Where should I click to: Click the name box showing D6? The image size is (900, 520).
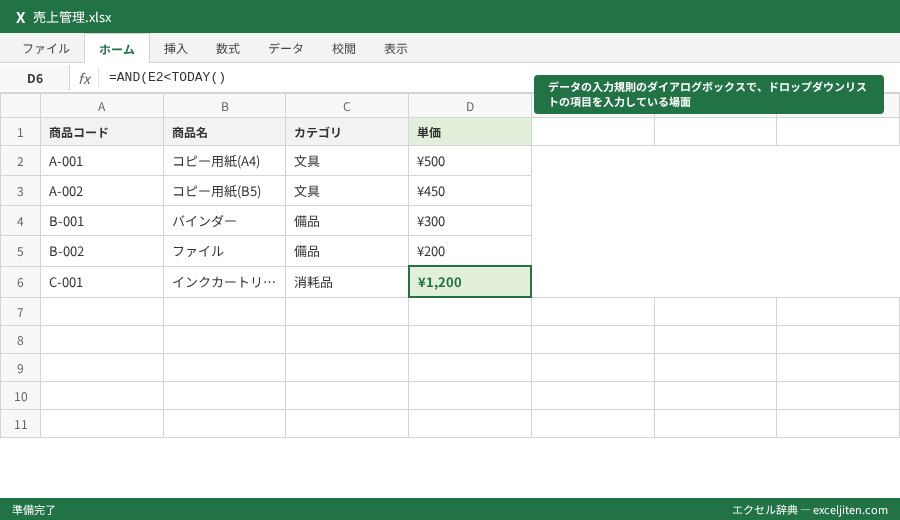click(35, 78)
